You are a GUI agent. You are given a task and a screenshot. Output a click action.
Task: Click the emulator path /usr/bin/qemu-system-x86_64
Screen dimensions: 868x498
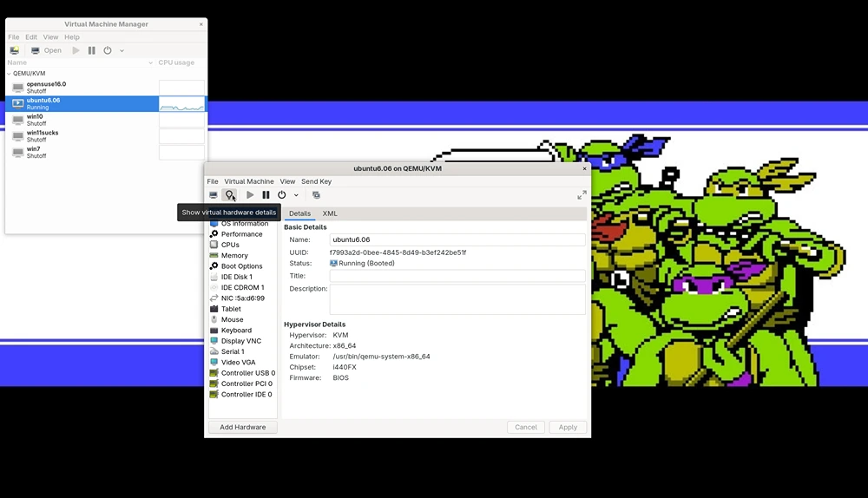(x=381, y=357)
